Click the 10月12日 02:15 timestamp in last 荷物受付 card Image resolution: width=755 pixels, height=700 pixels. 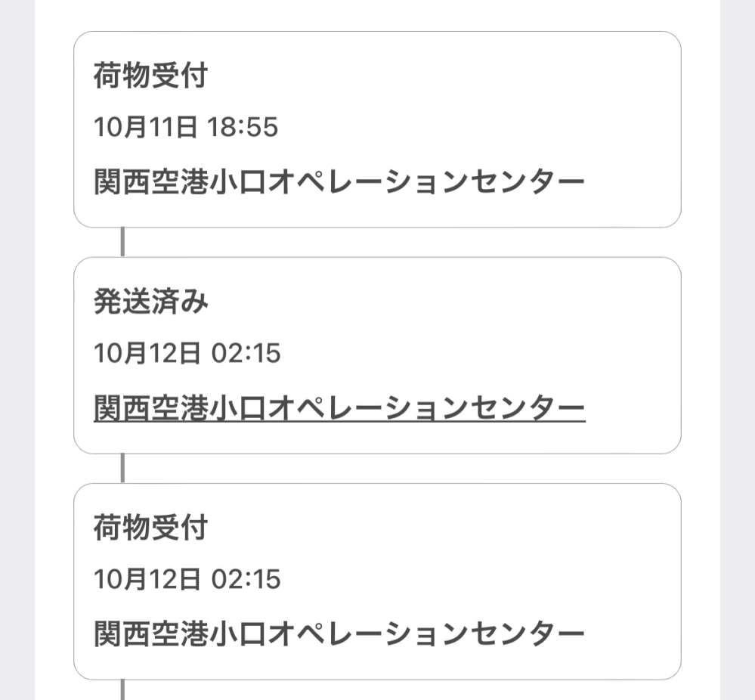(x=187, y=579)
